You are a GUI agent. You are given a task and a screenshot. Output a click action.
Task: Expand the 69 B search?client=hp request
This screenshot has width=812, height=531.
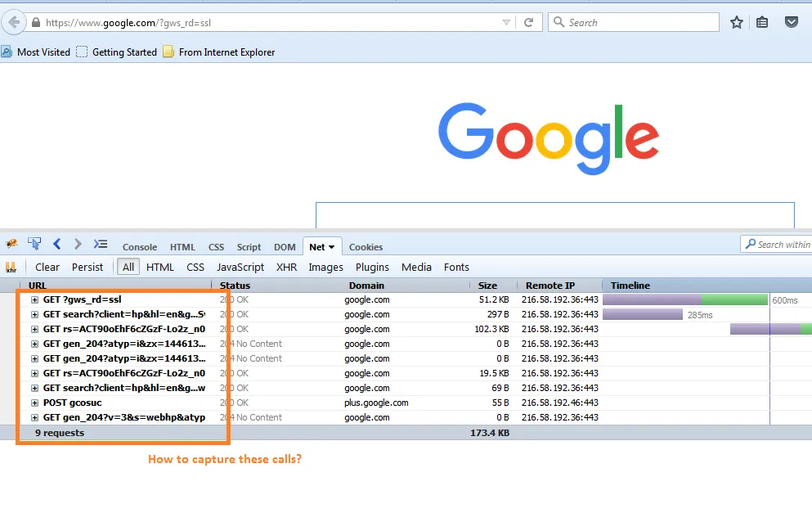[x=34, y=388]
